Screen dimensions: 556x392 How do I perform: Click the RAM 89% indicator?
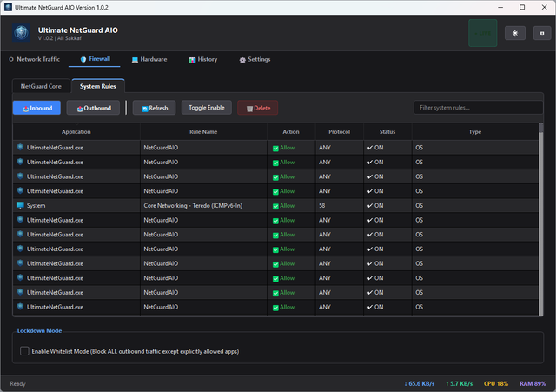point(533,383)
